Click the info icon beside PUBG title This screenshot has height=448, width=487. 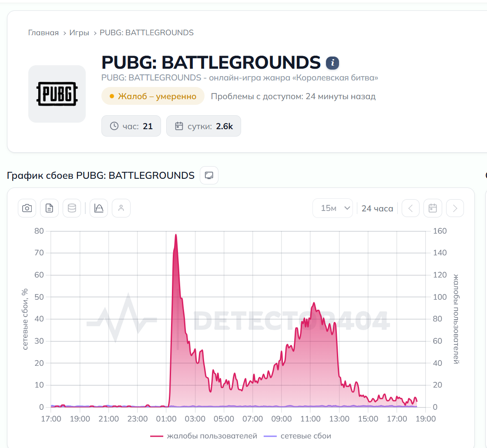pyautogui.click(x=333, y=63)
